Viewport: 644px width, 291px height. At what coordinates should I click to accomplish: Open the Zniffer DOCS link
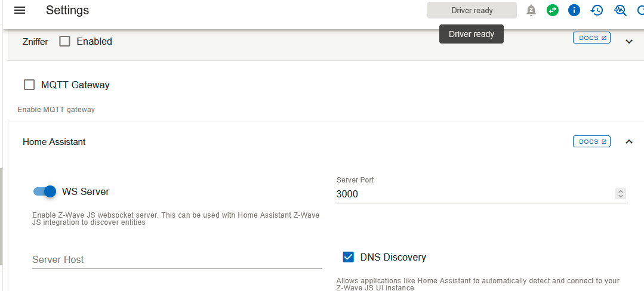pos(591,38)
